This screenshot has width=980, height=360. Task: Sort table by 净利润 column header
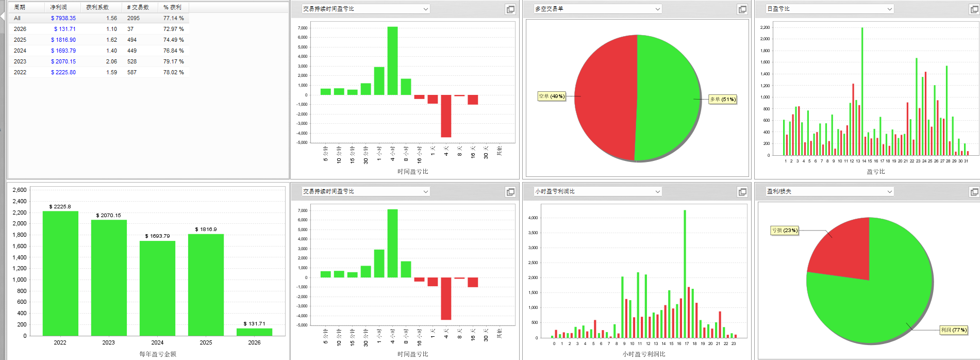coord(58,7)
